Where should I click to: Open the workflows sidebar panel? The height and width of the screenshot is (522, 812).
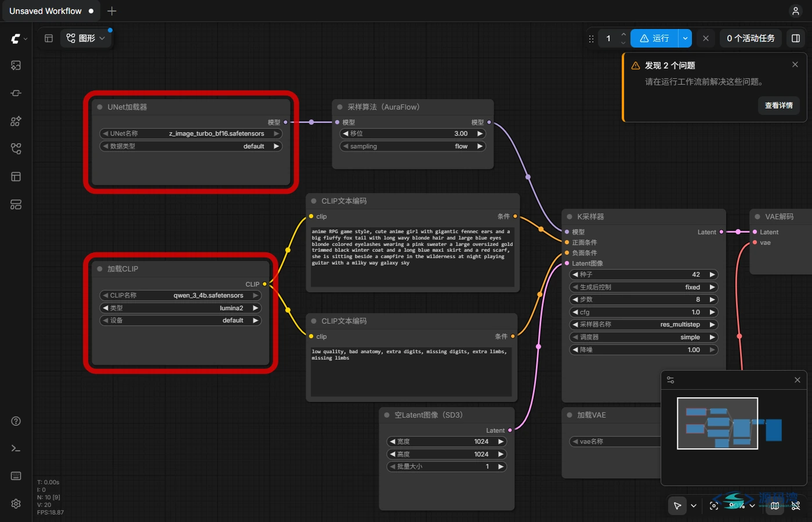(16, 149)
